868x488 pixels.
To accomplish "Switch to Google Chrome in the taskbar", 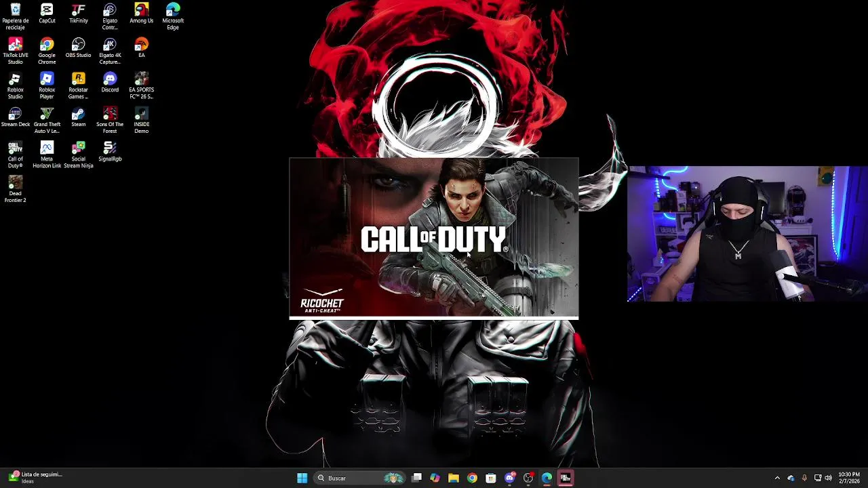I will click(472, 478).
